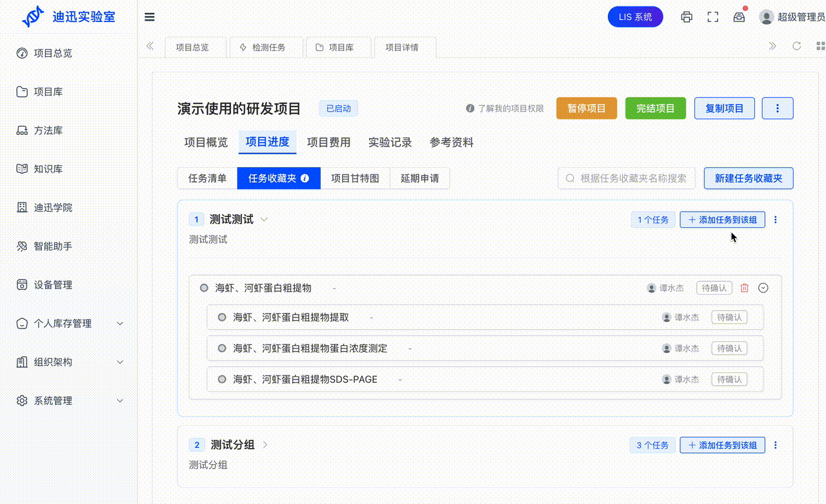Click the 超级管理员 user avatar
Viewport: 826px width, 504px height.
(x=767, y=17)
